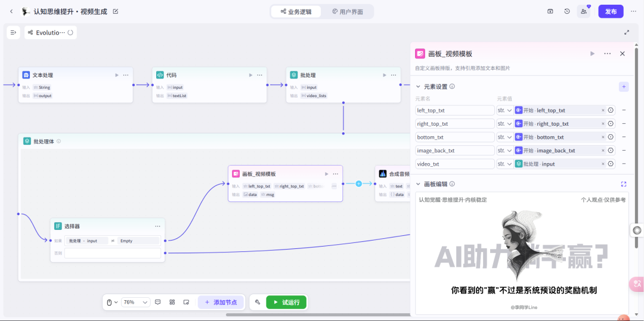Add a new element with plus button
Image resolution: width=644 pixels, height=321 pixels.
point(624,86)
